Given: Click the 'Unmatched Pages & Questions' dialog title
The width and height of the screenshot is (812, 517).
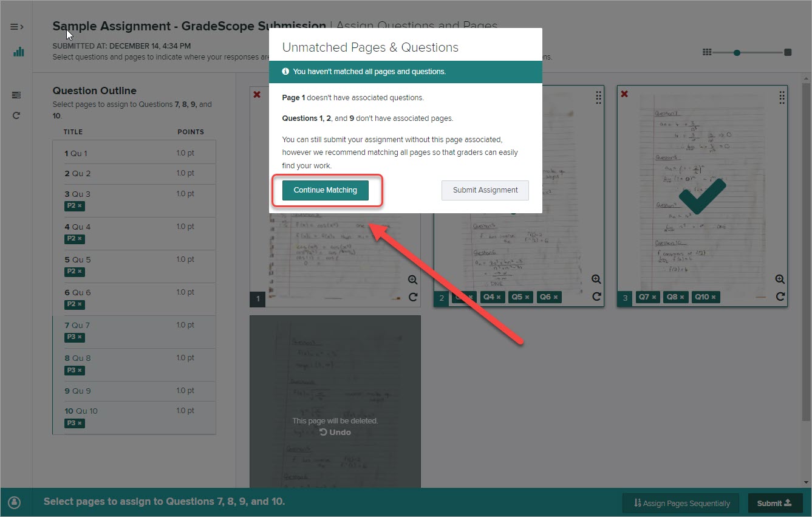Looking at the screenshot, I should point(370,47).
